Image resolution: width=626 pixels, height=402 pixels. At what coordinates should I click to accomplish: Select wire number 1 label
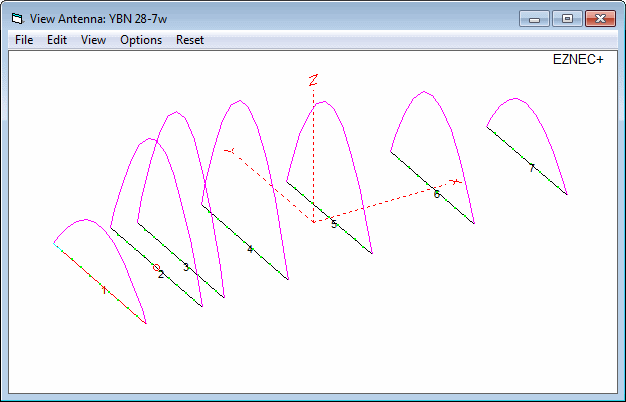tap(104, 290)
